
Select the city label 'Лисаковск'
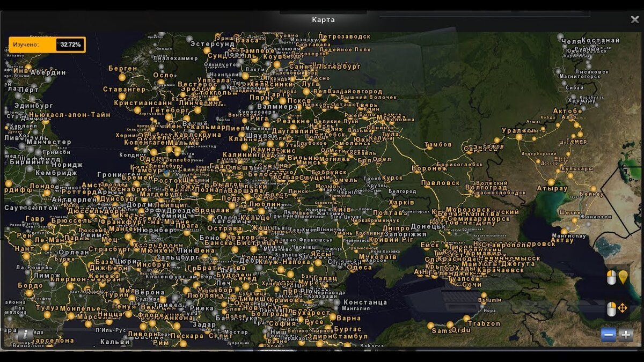coord(591,71)
